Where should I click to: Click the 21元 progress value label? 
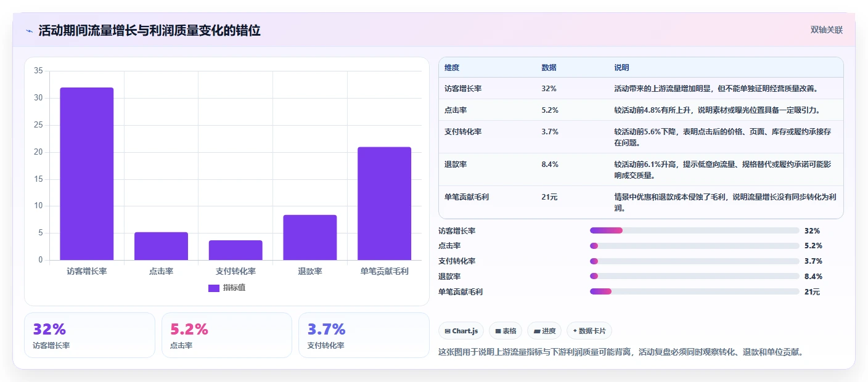coord(813,292)
